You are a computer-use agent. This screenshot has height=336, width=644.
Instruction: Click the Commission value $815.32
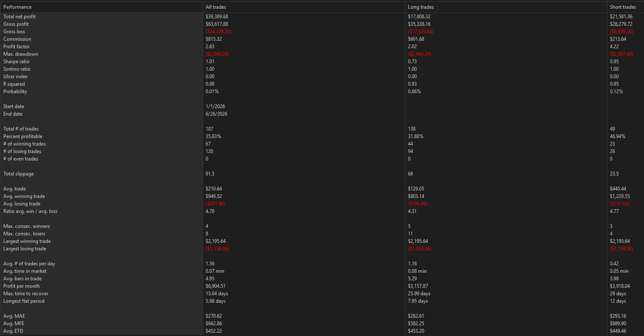tap(214, 39)
